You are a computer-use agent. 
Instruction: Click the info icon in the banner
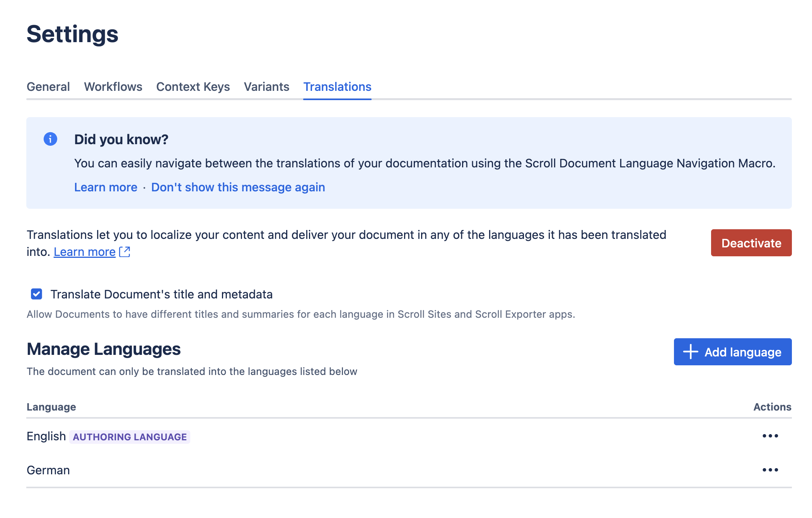(50, 140)
